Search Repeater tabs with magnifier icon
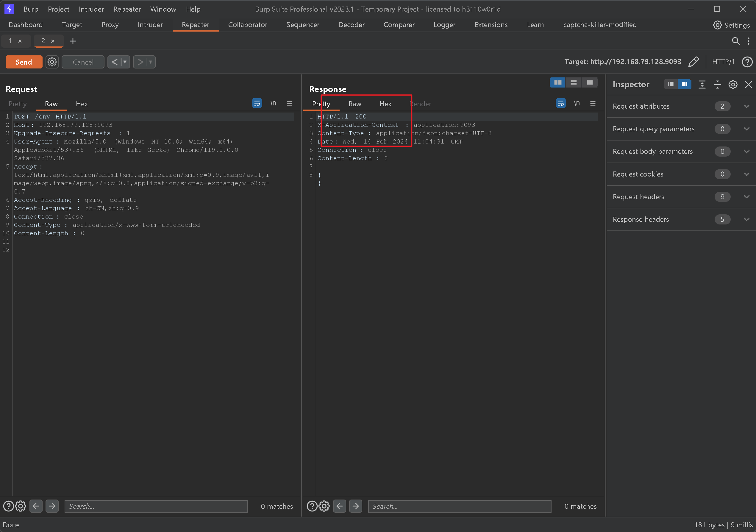Viewport: 756px width, 532px height. tap(735, 41)
